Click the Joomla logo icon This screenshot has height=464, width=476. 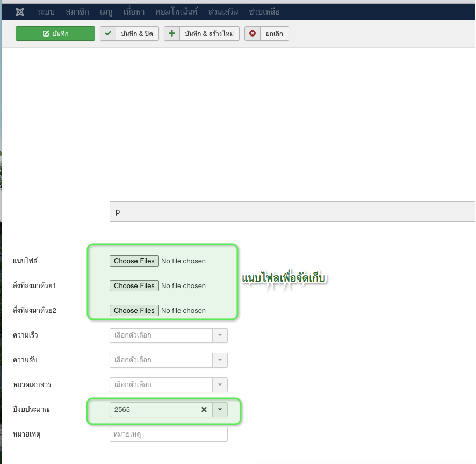[x=20, y=12]
